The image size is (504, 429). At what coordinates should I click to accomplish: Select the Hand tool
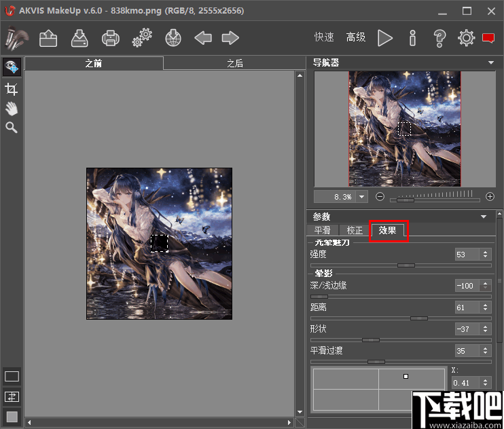click(x=12, y=109)
